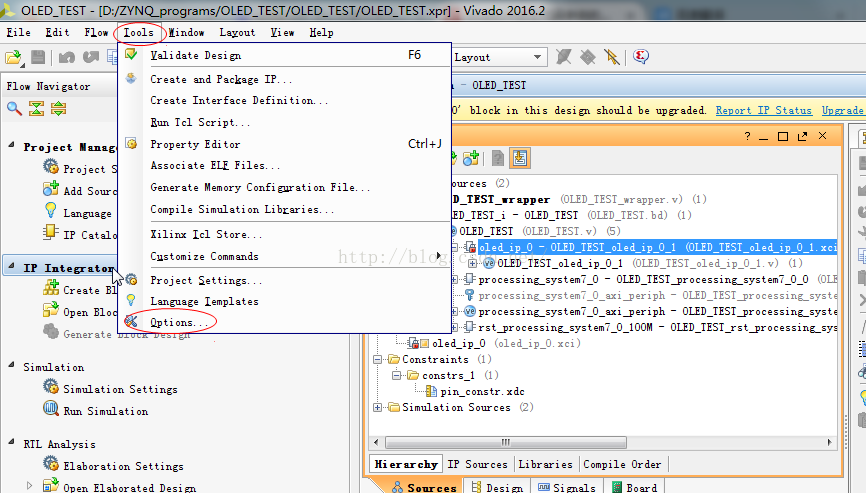Click the IP Catalog icon in Flow Navigator
Viewport: 866px width, 493px height.
click(x=51, y=232)
